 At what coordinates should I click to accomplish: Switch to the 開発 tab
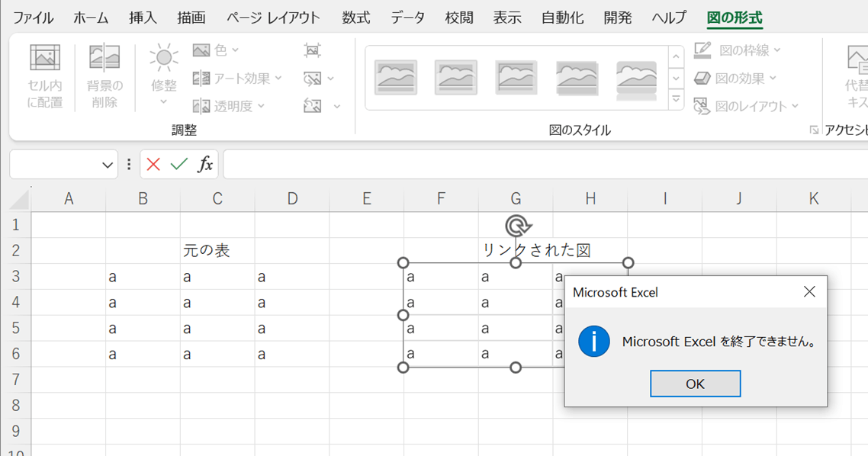point(618,18)
